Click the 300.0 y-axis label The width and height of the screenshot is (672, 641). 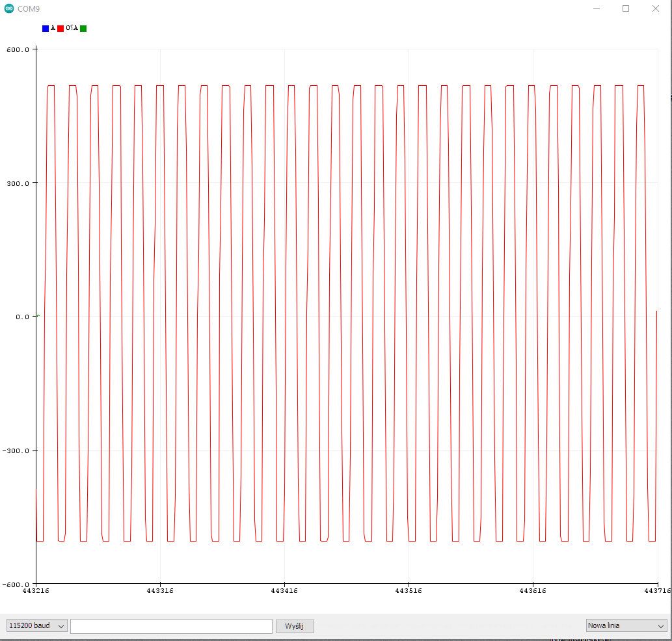[18, 183]
